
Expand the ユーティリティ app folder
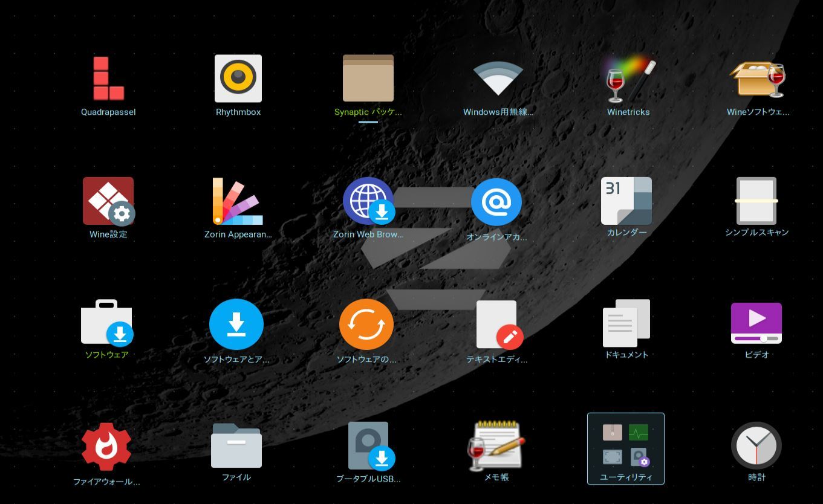pos(626,448)
